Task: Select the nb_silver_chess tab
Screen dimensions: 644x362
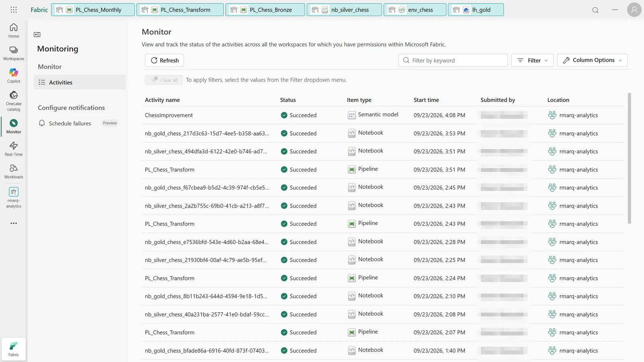Action: point(344,10)
